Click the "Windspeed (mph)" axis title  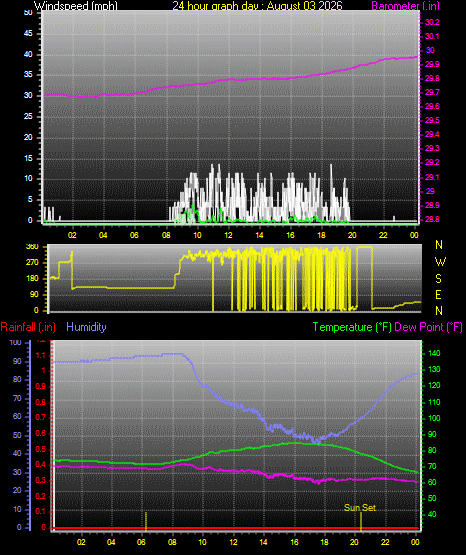(x=75, y=6)
